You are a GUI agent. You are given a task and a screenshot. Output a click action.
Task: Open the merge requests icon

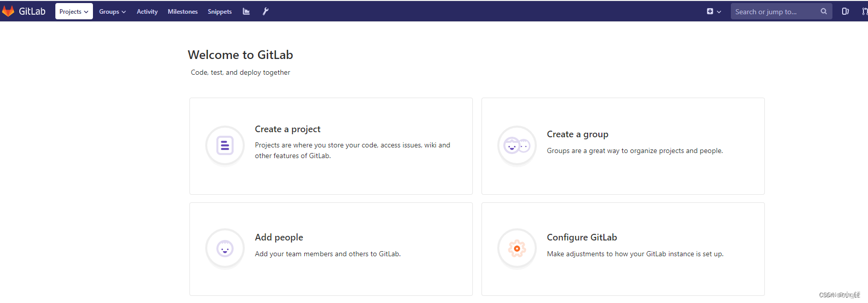(864, 11)
